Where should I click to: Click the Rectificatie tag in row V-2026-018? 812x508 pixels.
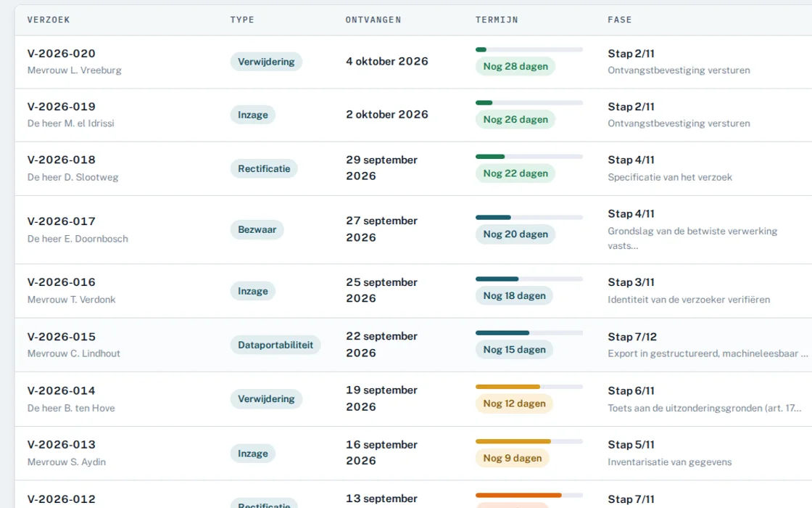[264, 168]
